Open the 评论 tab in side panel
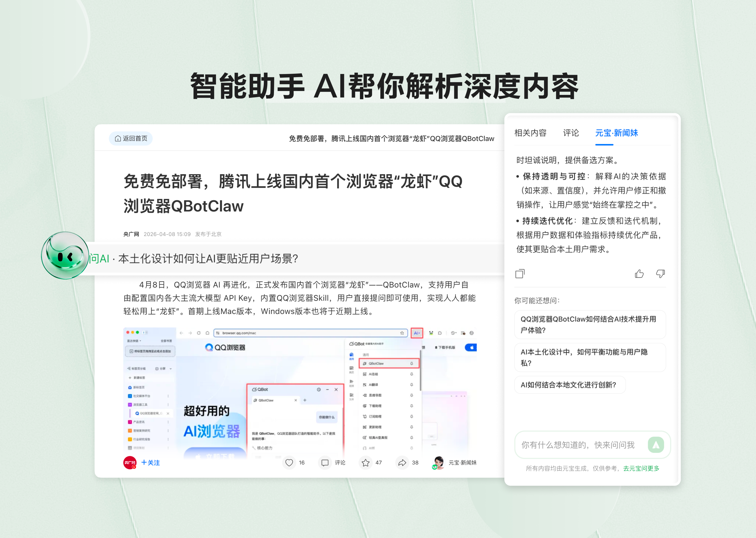756x538 pixels. point(571,133)
